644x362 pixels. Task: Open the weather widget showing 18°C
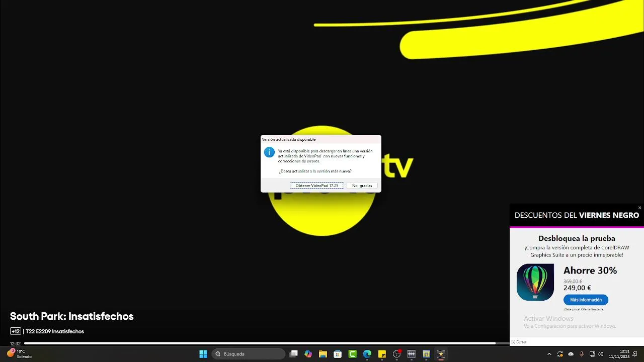tap(19, 354)
